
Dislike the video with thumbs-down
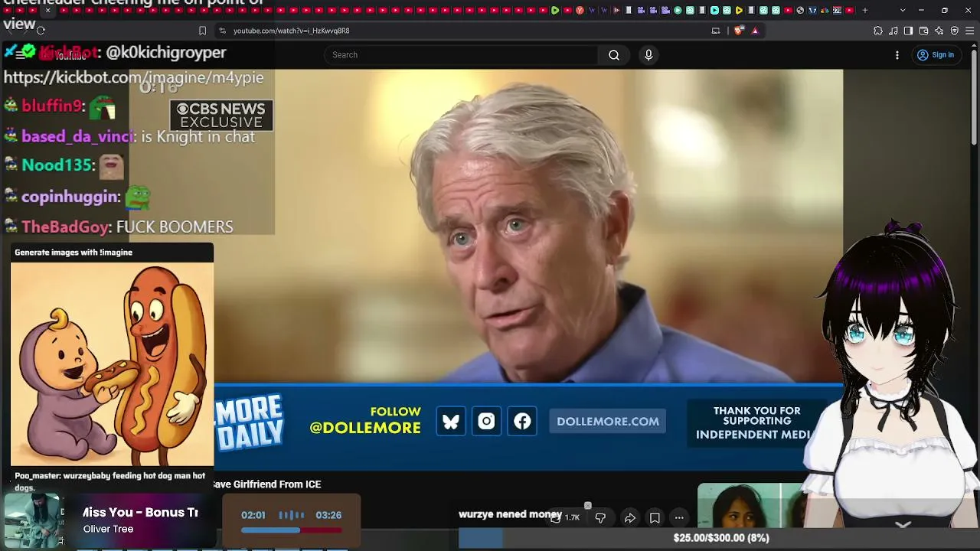tap(600, 518)
